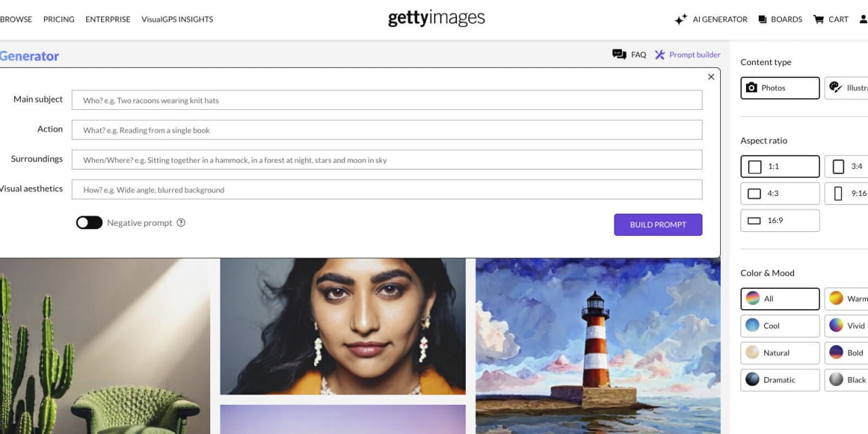Close the prompt builder panel
Viewport: 868px width, 434px height.
coord(711,77)
